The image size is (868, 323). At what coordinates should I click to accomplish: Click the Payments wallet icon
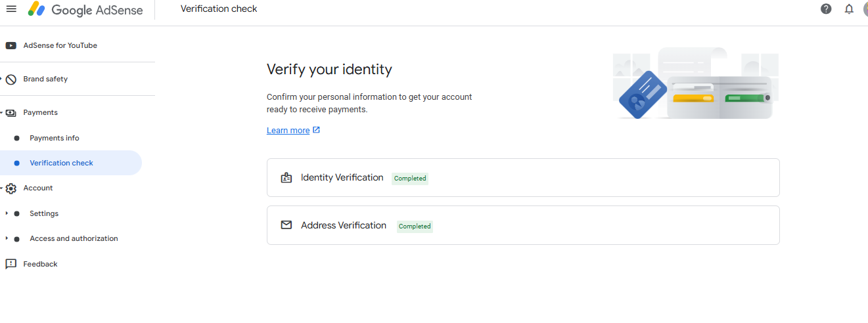(11, 113)
